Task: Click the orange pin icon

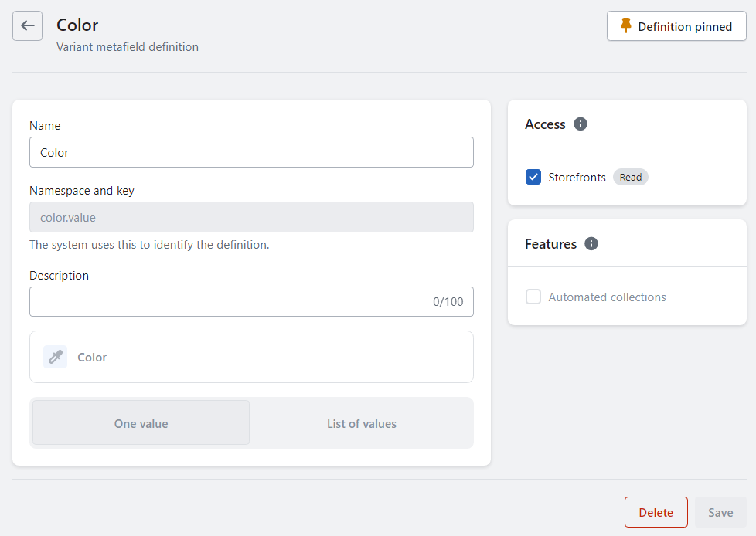Action: (626, 26)
